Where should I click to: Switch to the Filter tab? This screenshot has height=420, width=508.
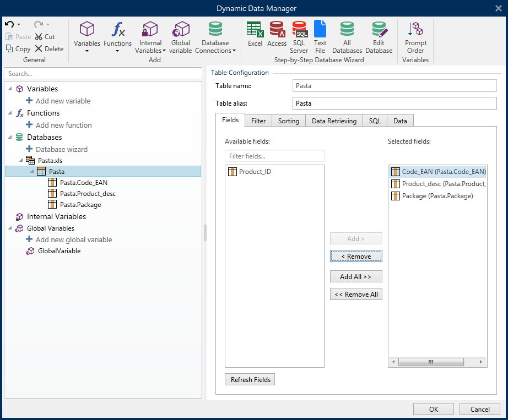pyautogui.click(x=258, y=121)
